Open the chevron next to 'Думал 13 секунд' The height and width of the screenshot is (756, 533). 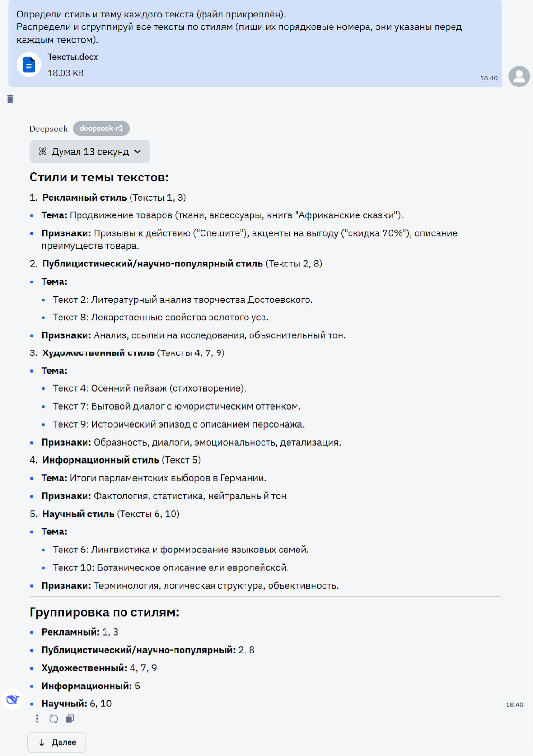pos(137,151)
